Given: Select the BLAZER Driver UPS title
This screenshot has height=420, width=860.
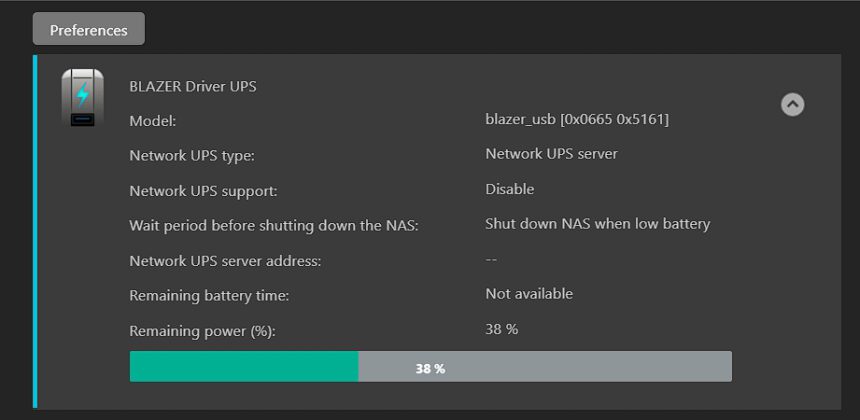Looking at the screenshot, I should coord(193,86).
